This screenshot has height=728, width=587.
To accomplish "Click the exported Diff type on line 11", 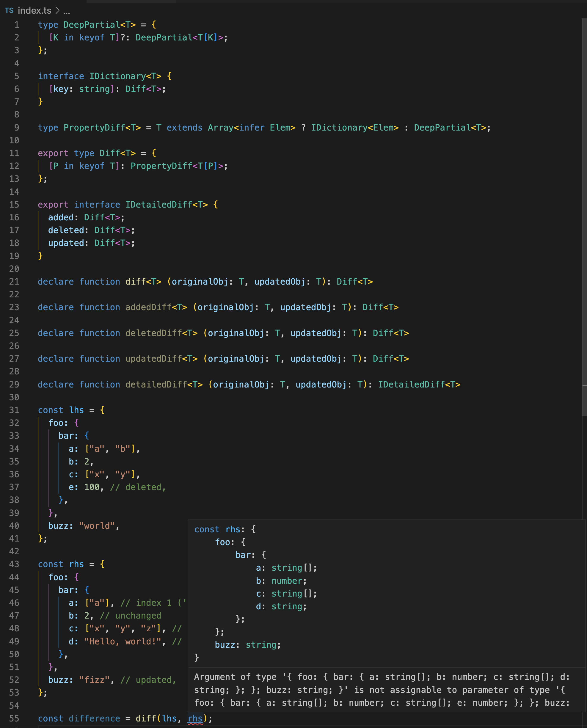I will 109,153.
